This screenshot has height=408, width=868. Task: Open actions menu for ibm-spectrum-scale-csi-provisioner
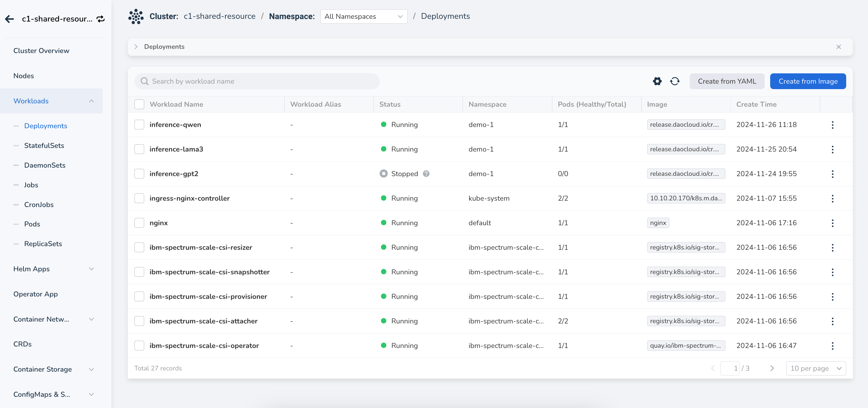coord(832,297)
